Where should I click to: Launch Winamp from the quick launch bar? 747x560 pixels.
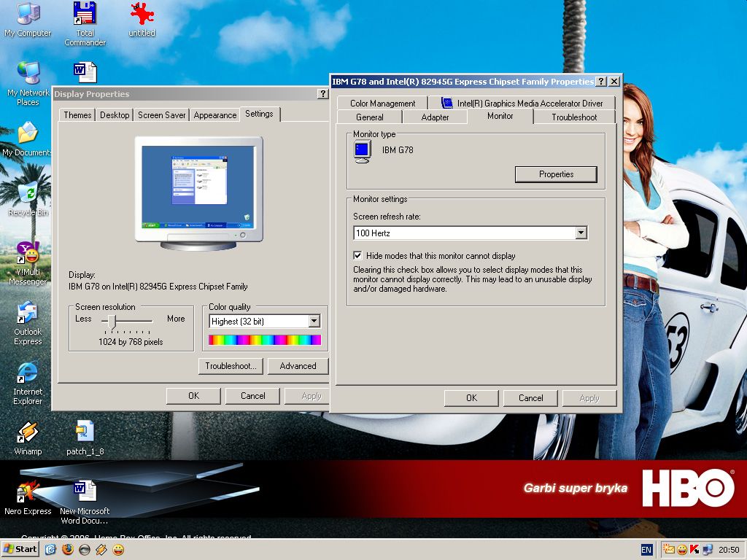[x=101, y=550]
